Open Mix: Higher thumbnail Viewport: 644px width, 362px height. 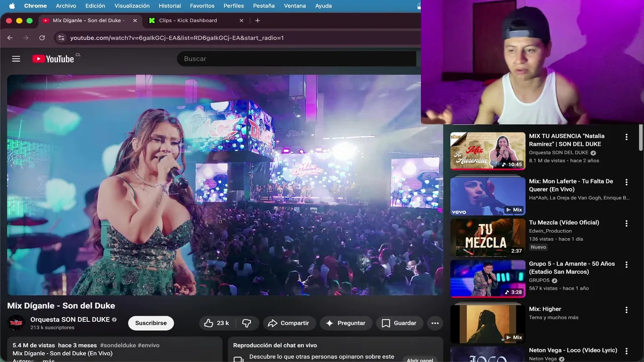coord(488,324)
